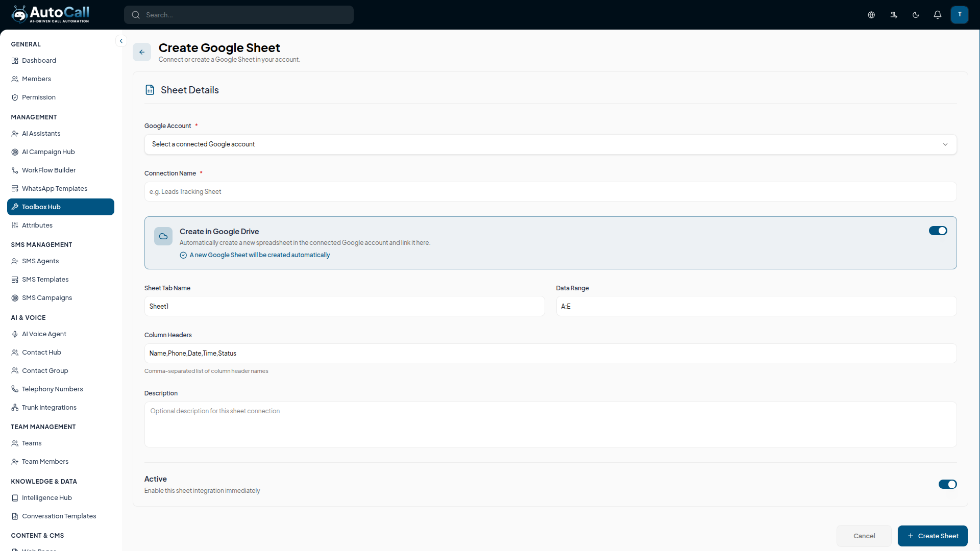Focus the top search box
This screenshot has width=980, height=551.
point(239,15)
